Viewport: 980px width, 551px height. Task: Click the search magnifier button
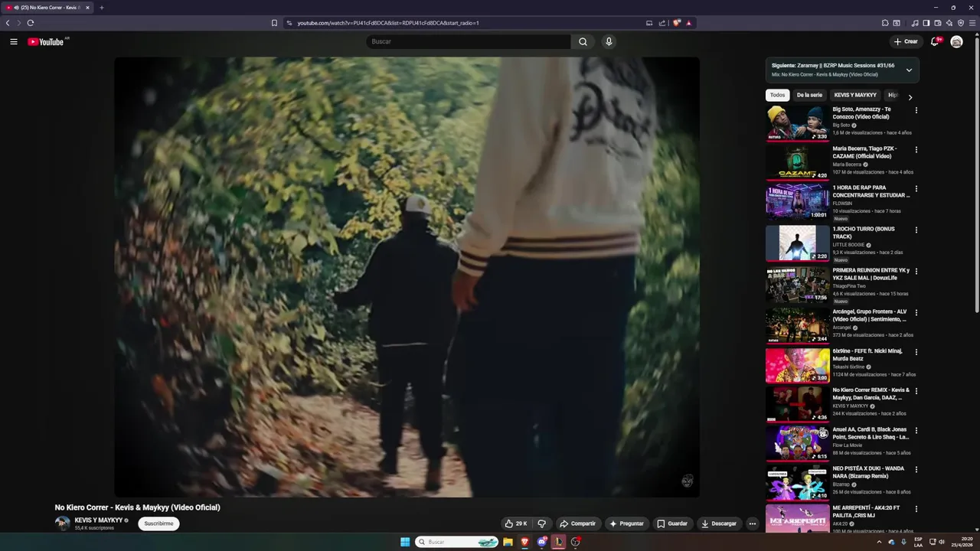tap(583, 41)
